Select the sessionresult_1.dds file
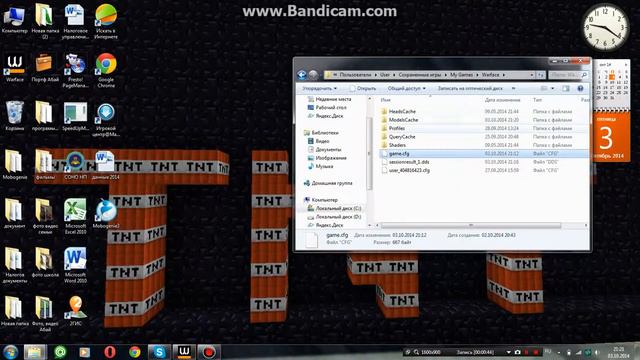The height and width of the screenshot is (360, 640). 484,162
